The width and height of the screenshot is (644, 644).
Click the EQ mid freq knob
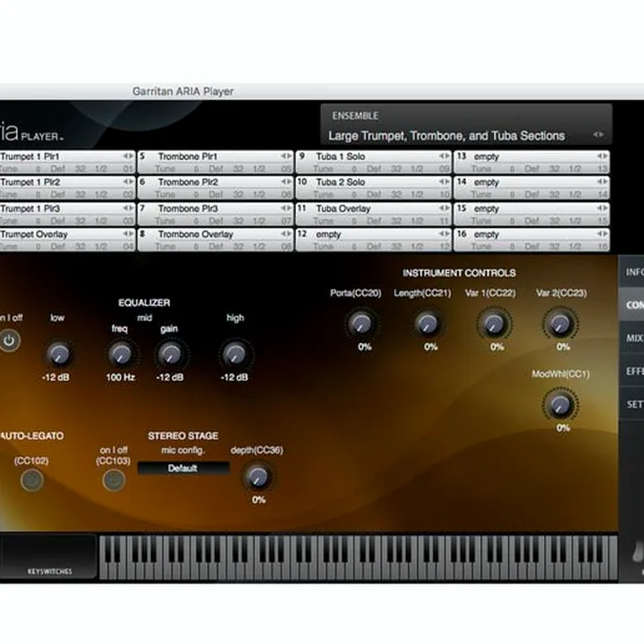[121, 354]
